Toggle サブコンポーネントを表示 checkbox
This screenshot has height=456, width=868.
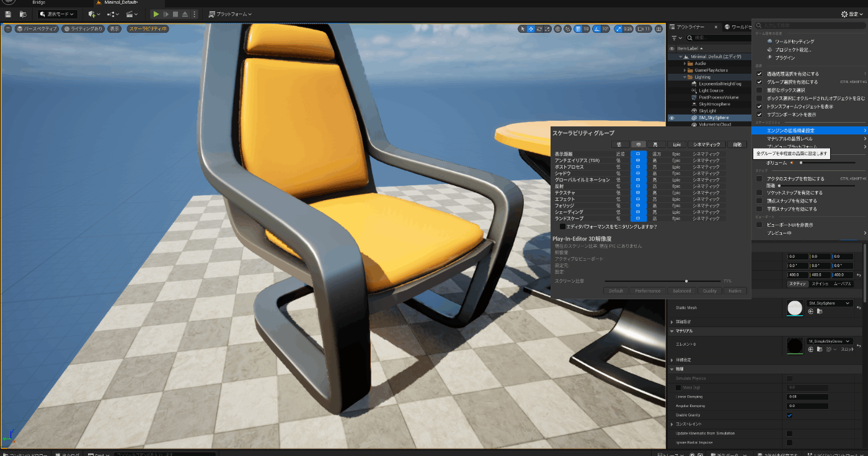pos(759,115)
